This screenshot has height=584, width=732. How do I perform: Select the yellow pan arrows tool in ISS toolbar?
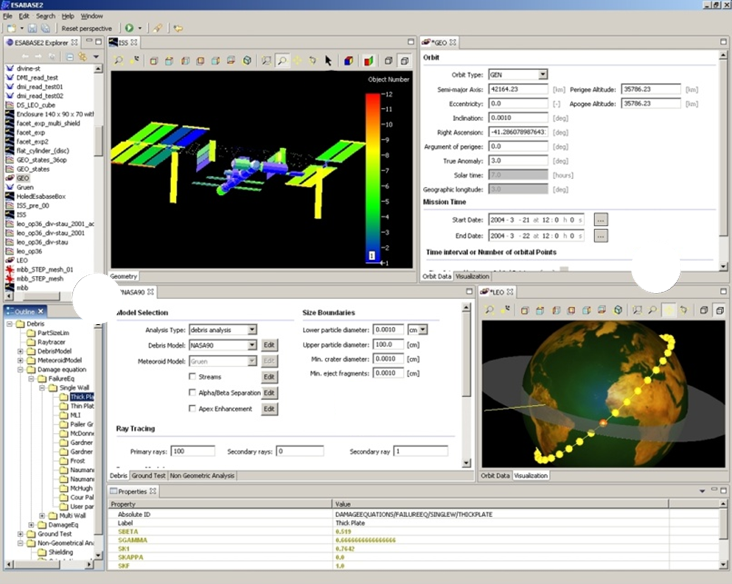[x=297, y=61]
